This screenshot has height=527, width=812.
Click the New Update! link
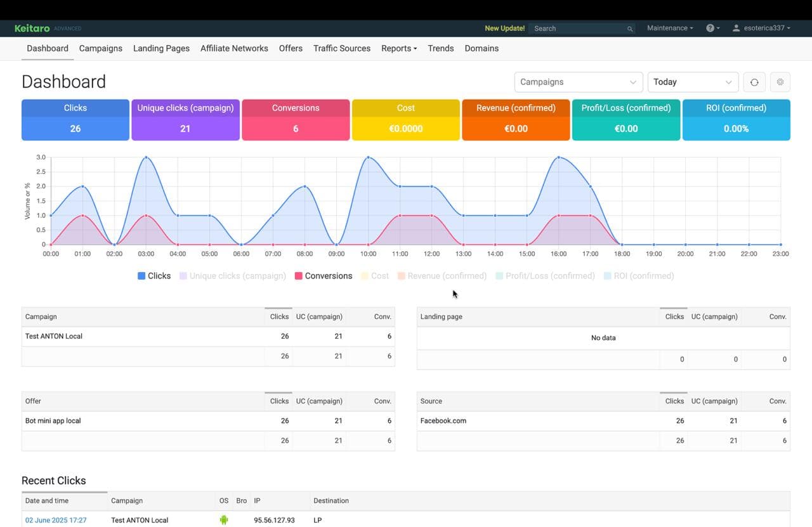504,29
